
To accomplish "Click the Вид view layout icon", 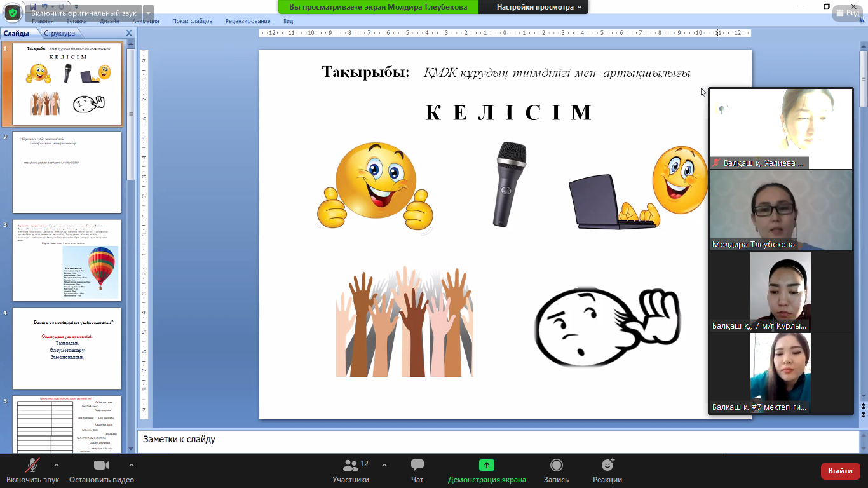I will (x=848, y=12).
